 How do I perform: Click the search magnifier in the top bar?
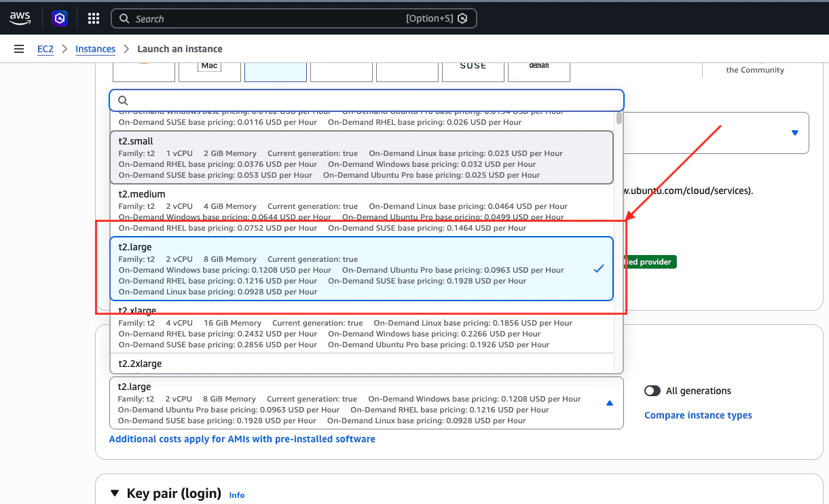(x=124, y=19)
